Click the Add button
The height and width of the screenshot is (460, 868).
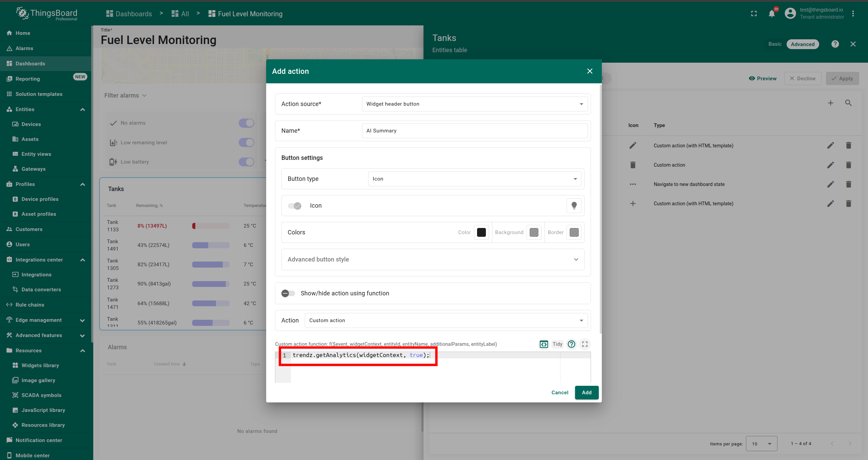(587, 393)
